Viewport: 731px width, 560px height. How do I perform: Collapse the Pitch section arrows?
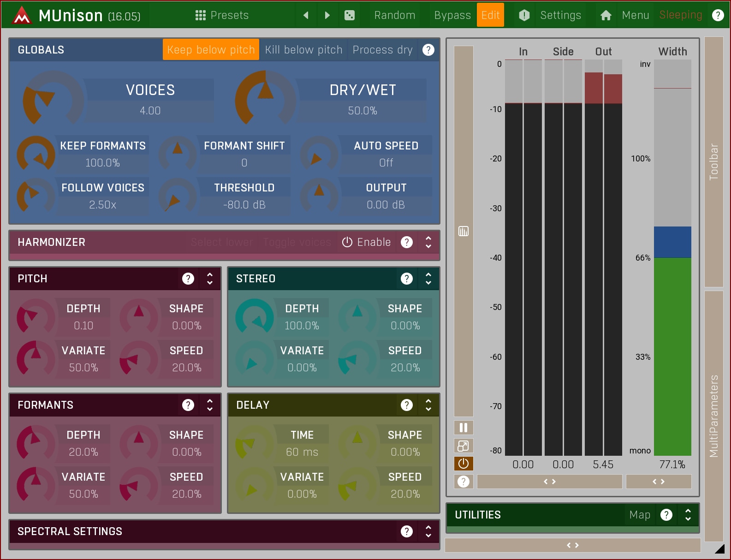(x=210, y=279)
